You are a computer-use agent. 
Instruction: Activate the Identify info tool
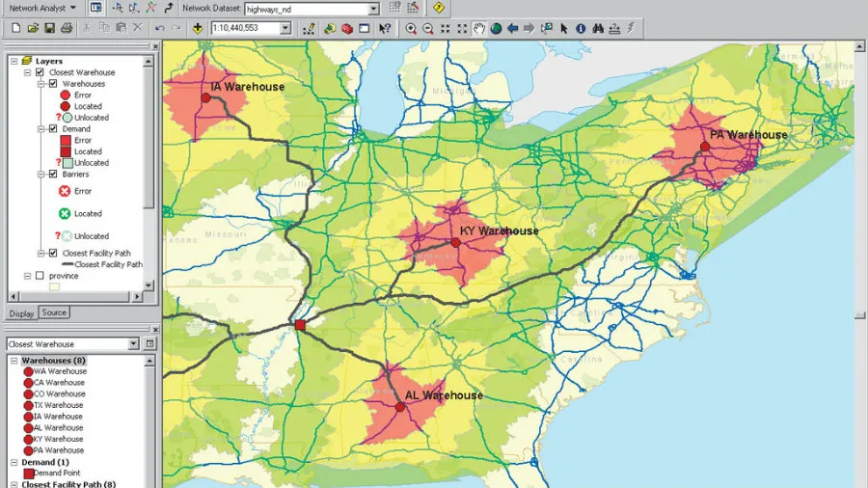coord(581,29)
